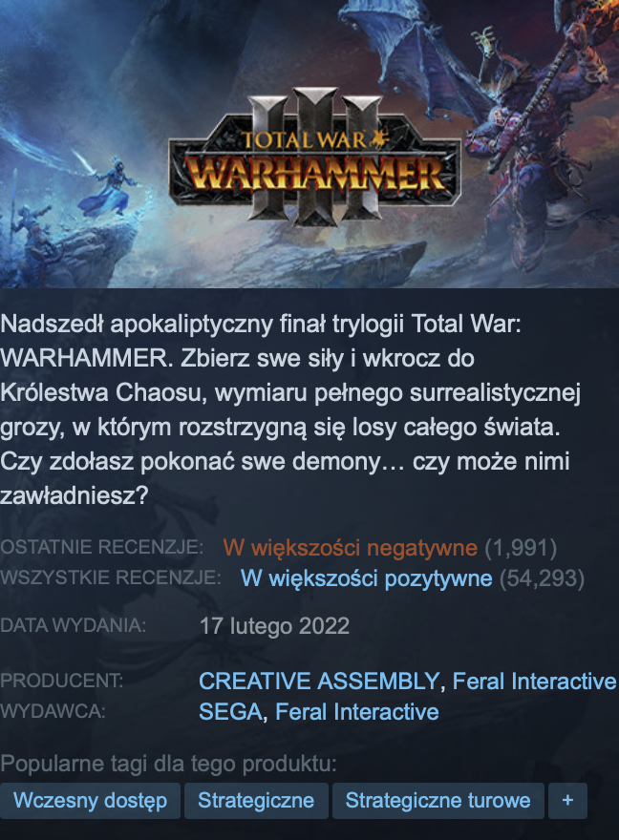This screenshot has width=619, height=840.
Task: Select the Strategiczne tag
Action: coord(256,800)
